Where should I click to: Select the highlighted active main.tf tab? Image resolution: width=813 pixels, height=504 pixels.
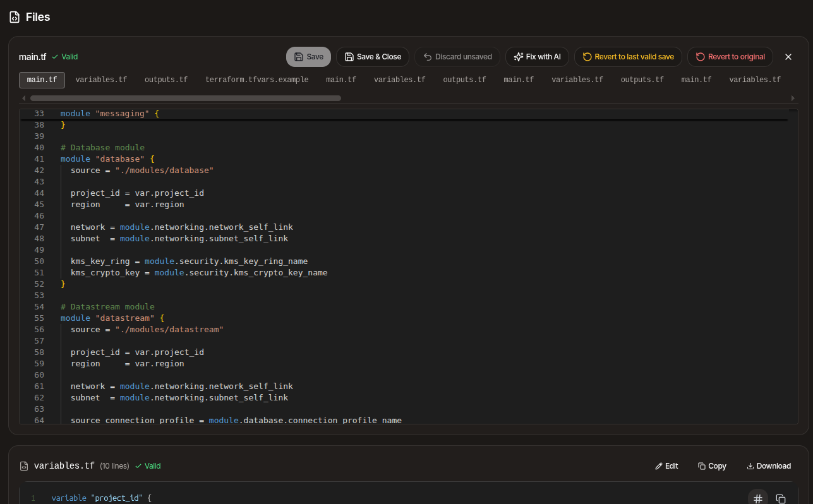tap(42, 80)
